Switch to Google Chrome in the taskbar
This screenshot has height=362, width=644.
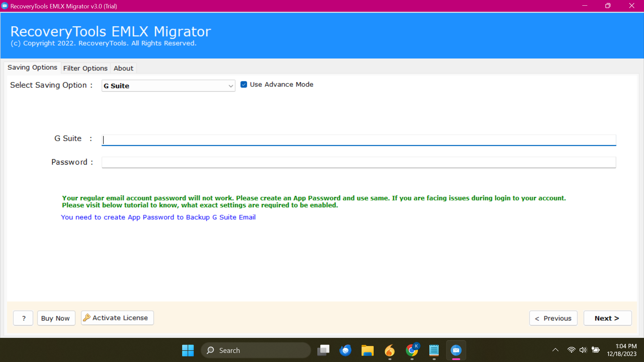[x=412, y=350]
